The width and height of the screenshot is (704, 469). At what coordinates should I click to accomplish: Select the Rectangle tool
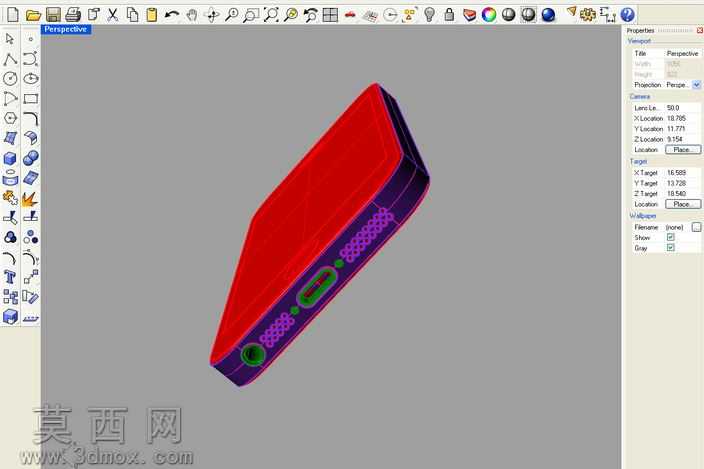pyautogui.click(x=31, y=98)
